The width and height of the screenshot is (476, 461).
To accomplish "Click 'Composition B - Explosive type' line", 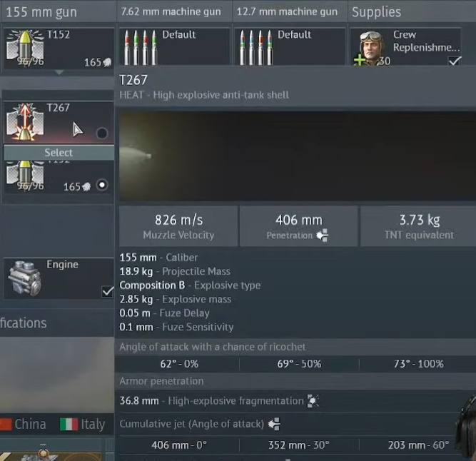I will (x=190, y=285).
